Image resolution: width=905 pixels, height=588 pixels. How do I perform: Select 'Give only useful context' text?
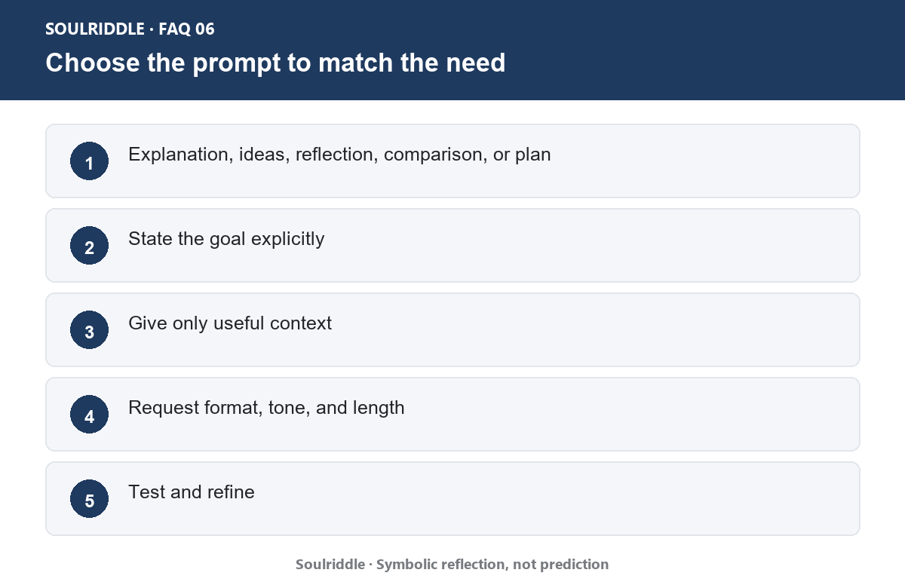click(230, 323)
